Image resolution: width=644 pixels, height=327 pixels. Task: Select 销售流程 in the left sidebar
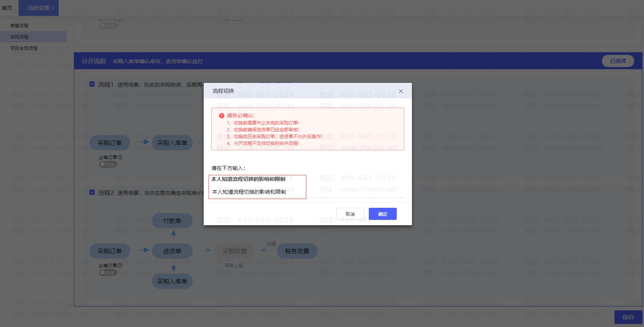pyautogui.click(x=19, y=26)
